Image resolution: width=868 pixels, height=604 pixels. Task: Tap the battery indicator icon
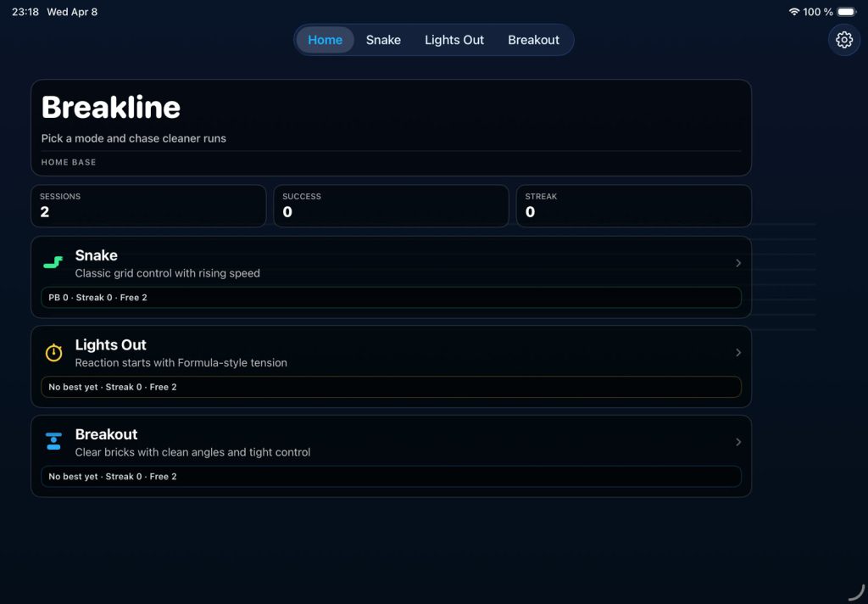(x=847, y=12)
